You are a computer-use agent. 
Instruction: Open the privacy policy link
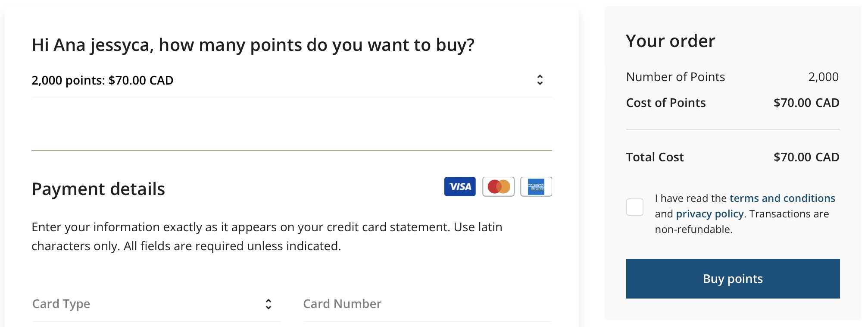710,214
